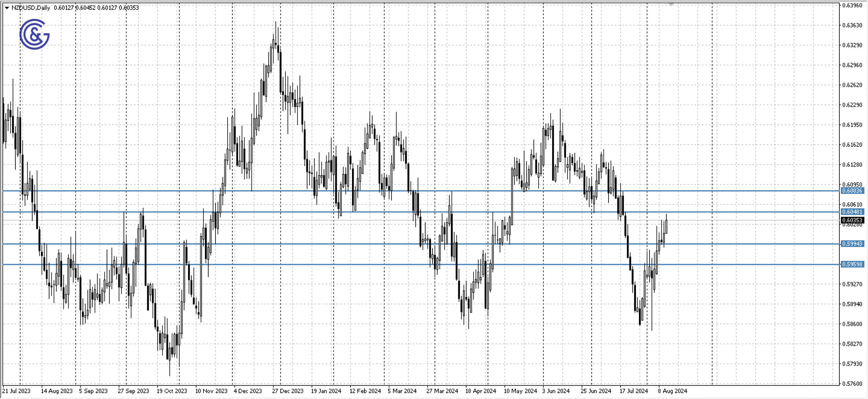Select the 8 Aug 2024 date label

(x=672, y=391)
